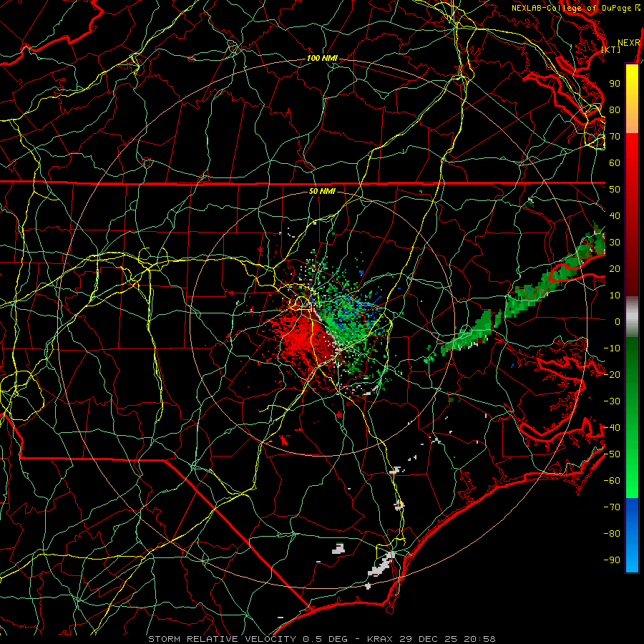Click the "100 NMI" range ring label
This screenshot has width=644, height=644.
(322, 58)
